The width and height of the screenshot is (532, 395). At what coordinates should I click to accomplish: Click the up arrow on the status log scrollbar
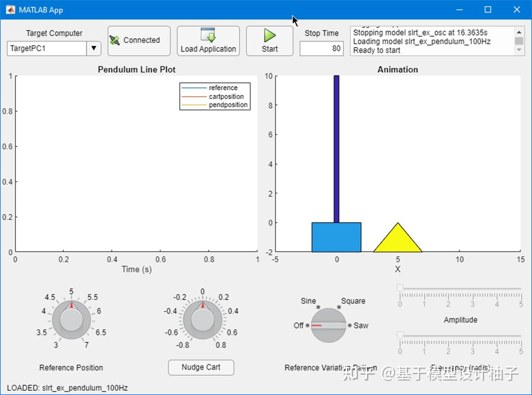(x=519, y=31)
